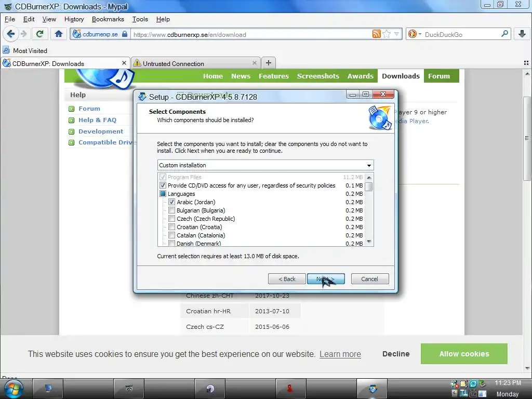Close the CDBurnerXP: Downloads tab
Image resolution: width=532 pixels, height=399 pixels.
tap(124, 63)
